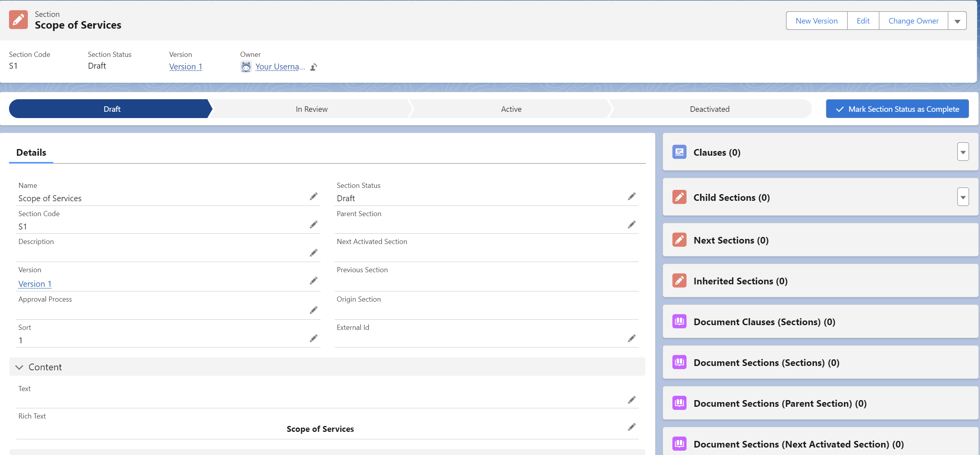
Task: Edit the Section Status field using its pencil icon
Action: tap(632, 196)
